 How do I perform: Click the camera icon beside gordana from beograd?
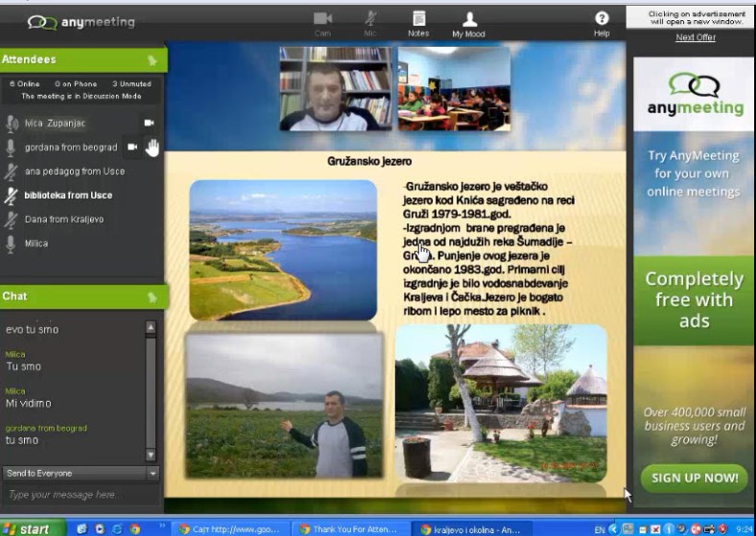132,147
